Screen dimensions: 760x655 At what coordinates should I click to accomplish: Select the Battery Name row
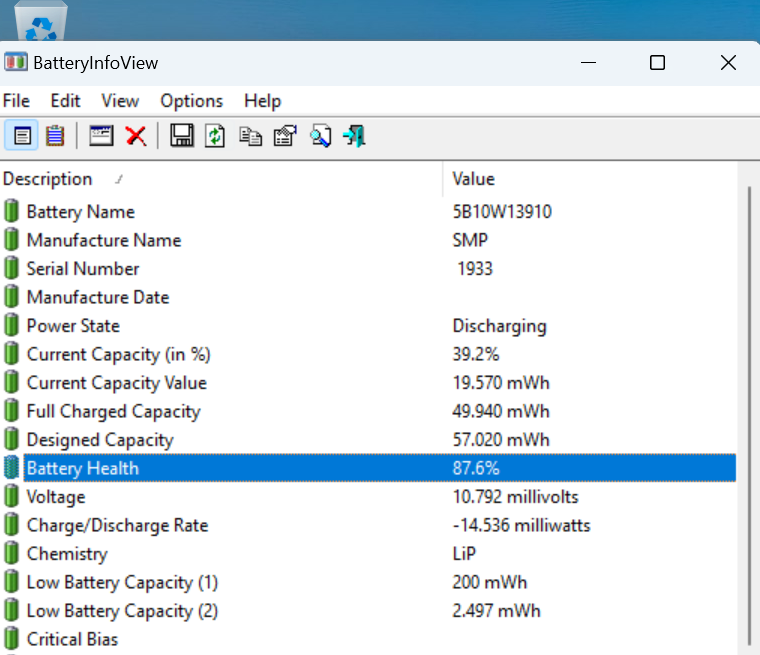click(x=368, y=211)
